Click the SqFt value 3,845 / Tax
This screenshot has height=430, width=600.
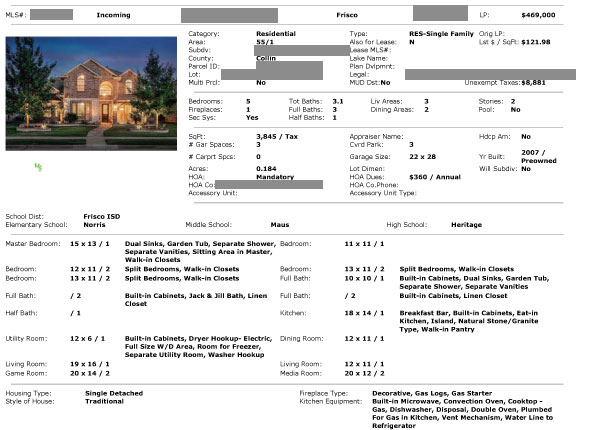click(277, 137)
